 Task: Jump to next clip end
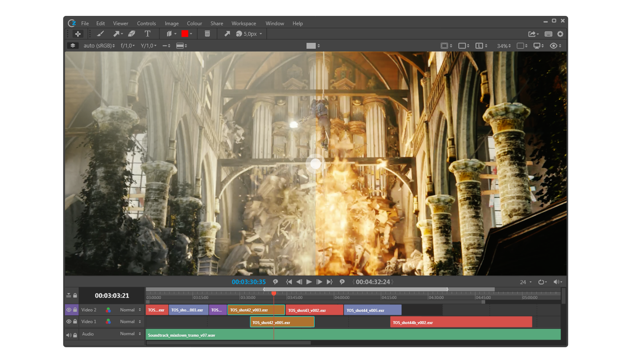click(x=330, y=282)
